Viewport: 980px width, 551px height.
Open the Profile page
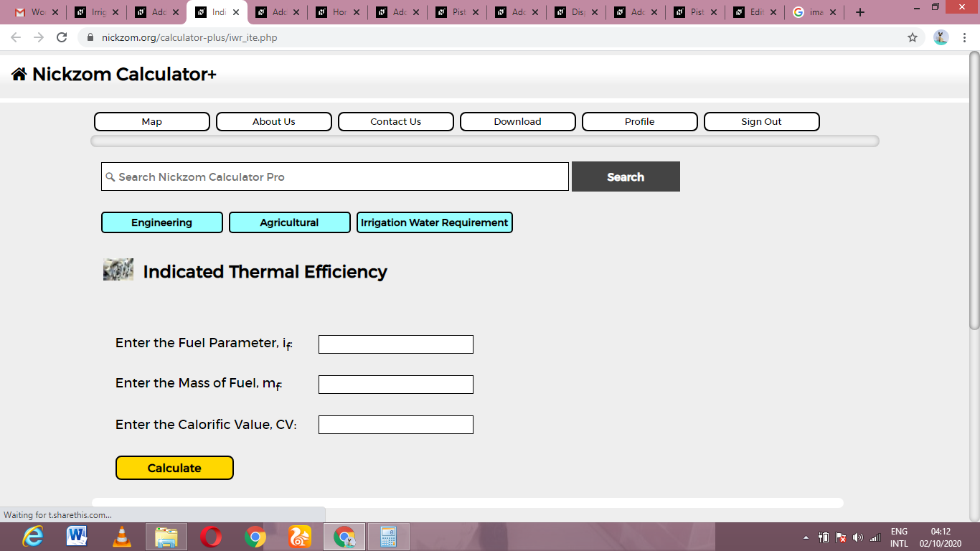(640, 121)
